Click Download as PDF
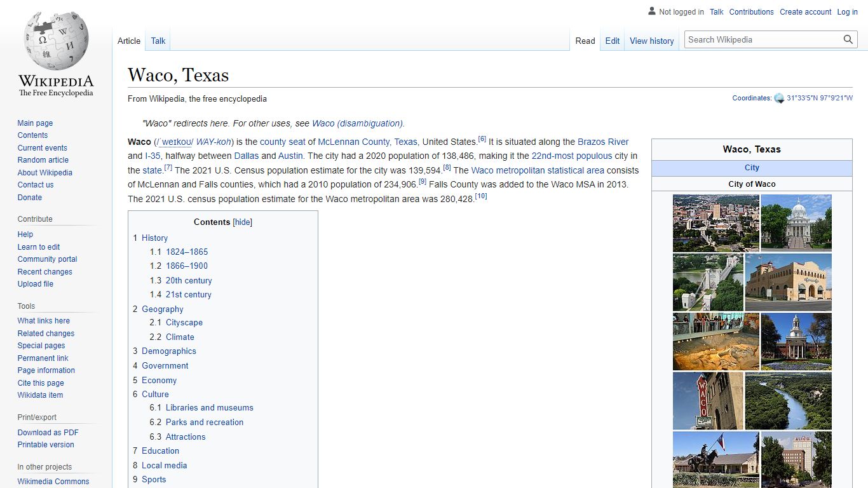The height and width of the screenshot is (488, 868). pyautogui.click(x=48, y=433)
